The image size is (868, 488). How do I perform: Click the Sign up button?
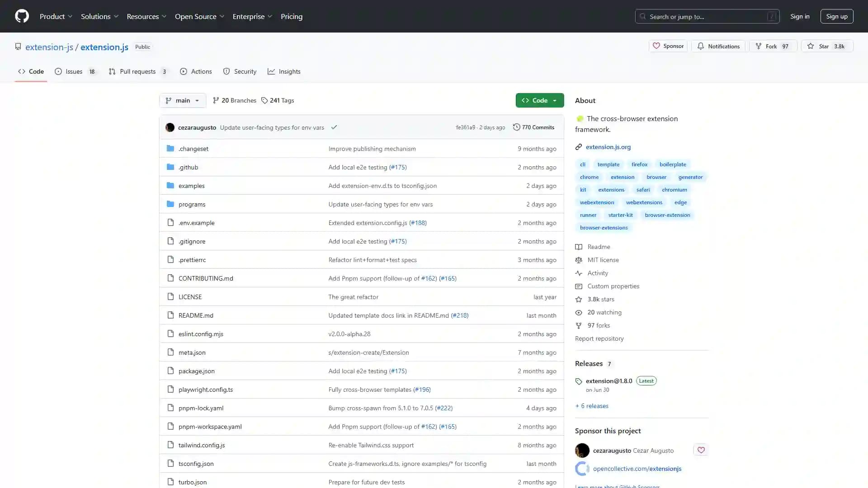[837, 16]
